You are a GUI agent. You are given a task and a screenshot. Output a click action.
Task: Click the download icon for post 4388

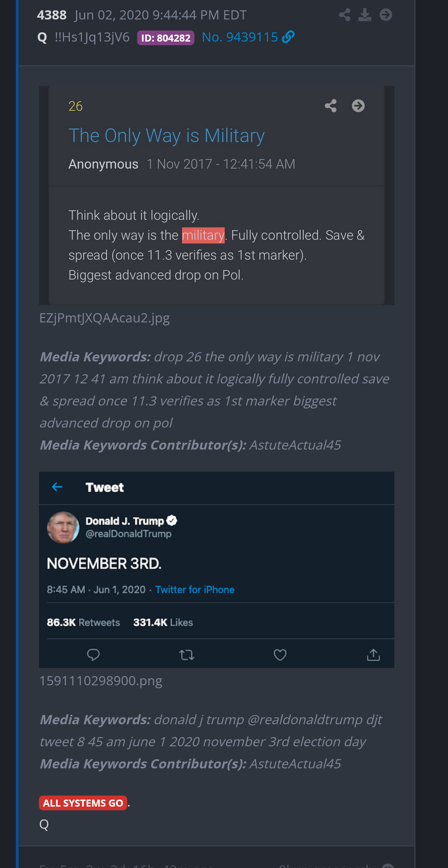[365, 15]
